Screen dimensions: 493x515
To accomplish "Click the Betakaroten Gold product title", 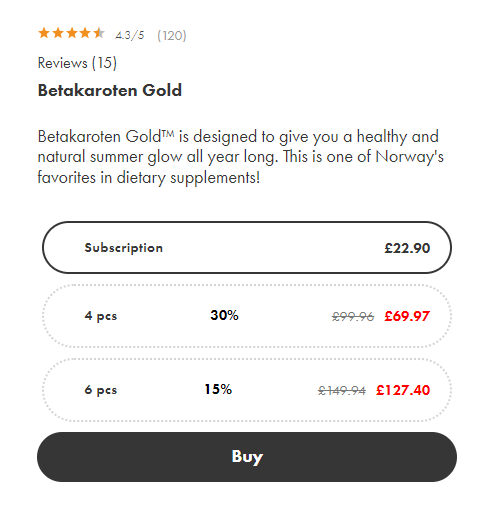I will tap(110, 90).
